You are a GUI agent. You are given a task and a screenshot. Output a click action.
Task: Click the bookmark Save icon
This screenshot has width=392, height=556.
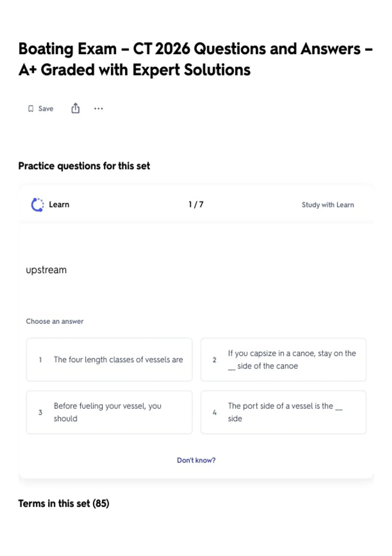pos(31,109)
